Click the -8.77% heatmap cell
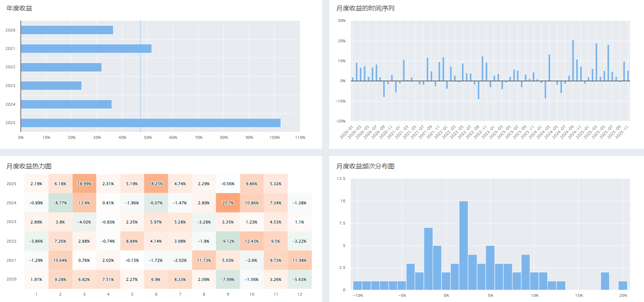644x302 pixels. 60,203
